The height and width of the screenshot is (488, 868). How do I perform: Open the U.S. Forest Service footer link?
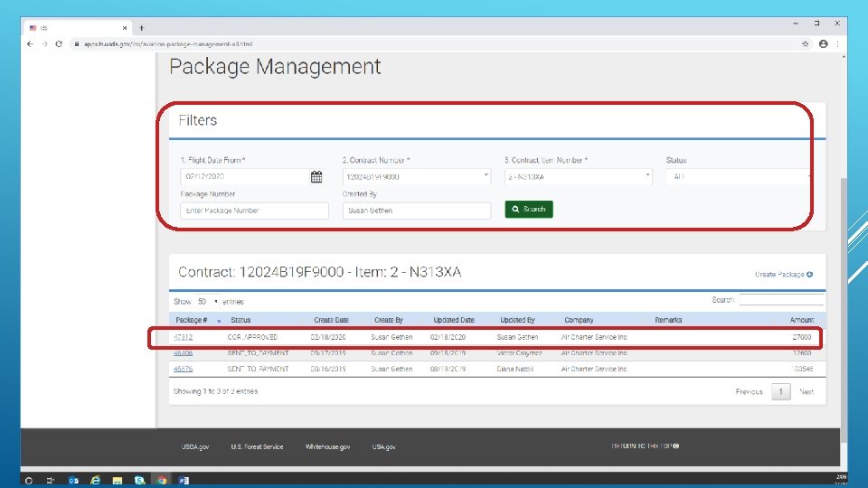[257, 446]
